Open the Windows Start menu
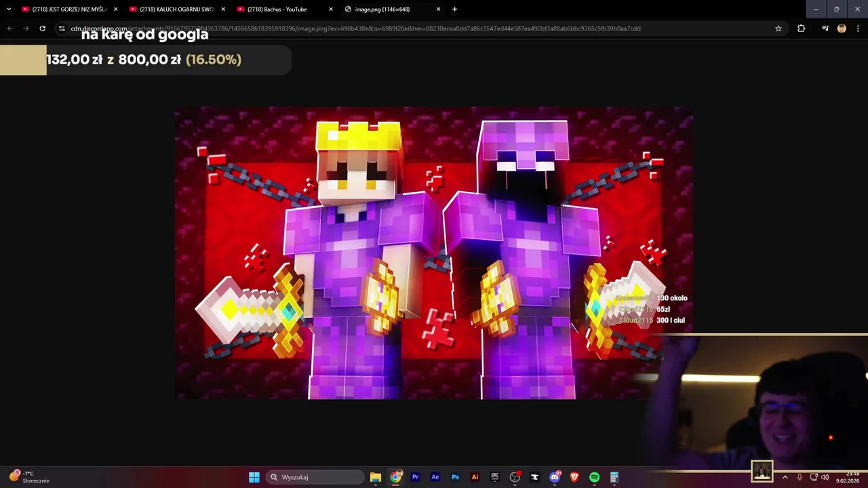The height and width of the screenshot is (488, 868). pyautogui.click(x=254, y=477)
